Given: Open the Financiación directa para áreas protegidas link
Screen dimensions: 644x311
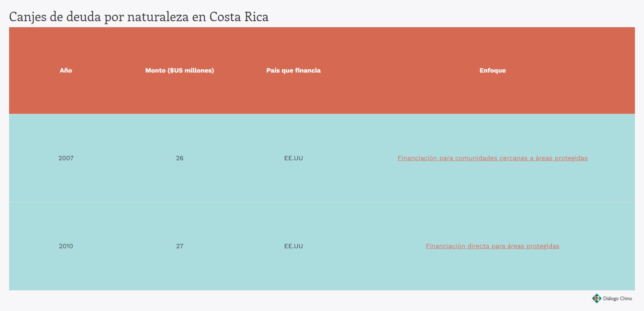Looking at the screenshot, I should [x=492, y=246].
